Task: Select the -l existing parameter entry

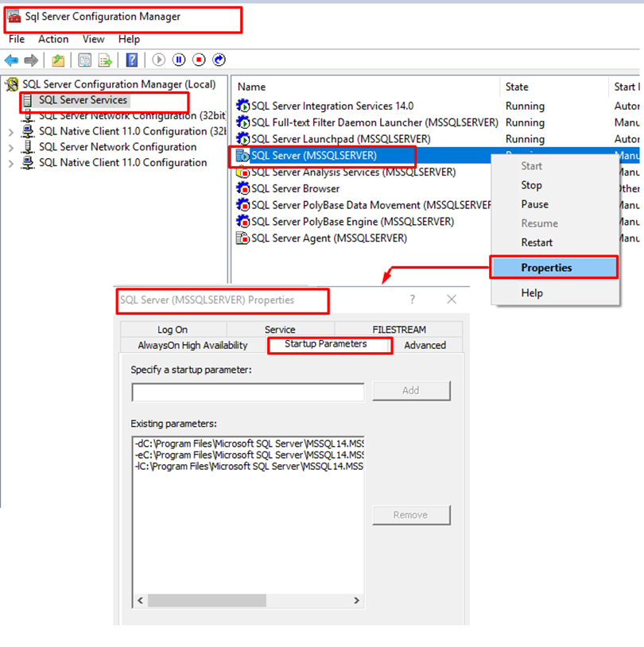Action: [249, 467]
